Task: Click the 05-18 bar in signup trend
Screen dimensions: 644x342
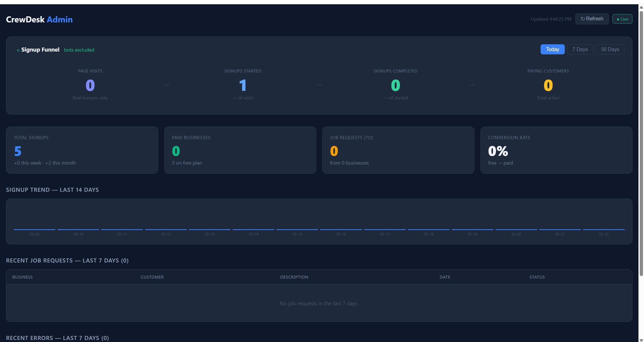Action: coord(429,230)
